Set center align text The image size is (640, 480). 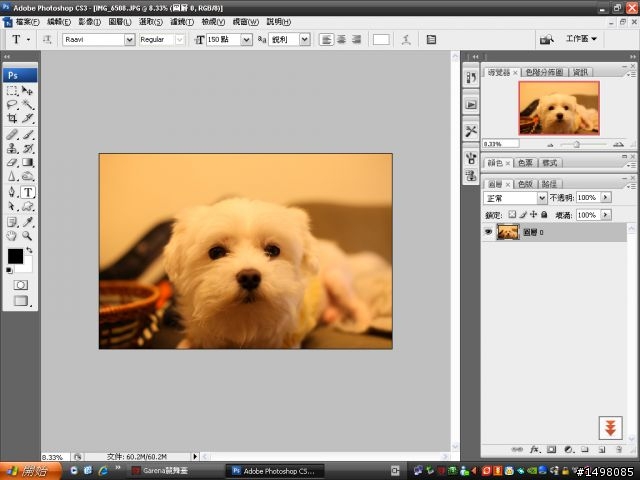[341, 40]
